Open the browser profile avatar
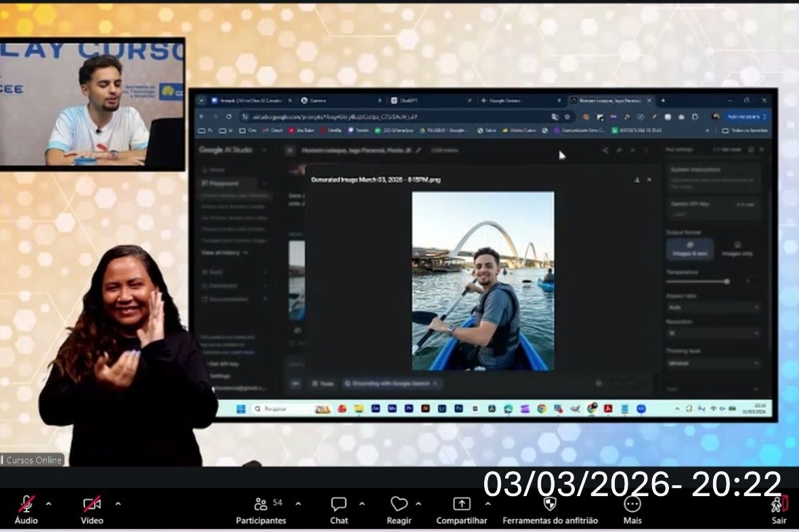Screen dimensions: 799x532 click(x=716, y=116)
